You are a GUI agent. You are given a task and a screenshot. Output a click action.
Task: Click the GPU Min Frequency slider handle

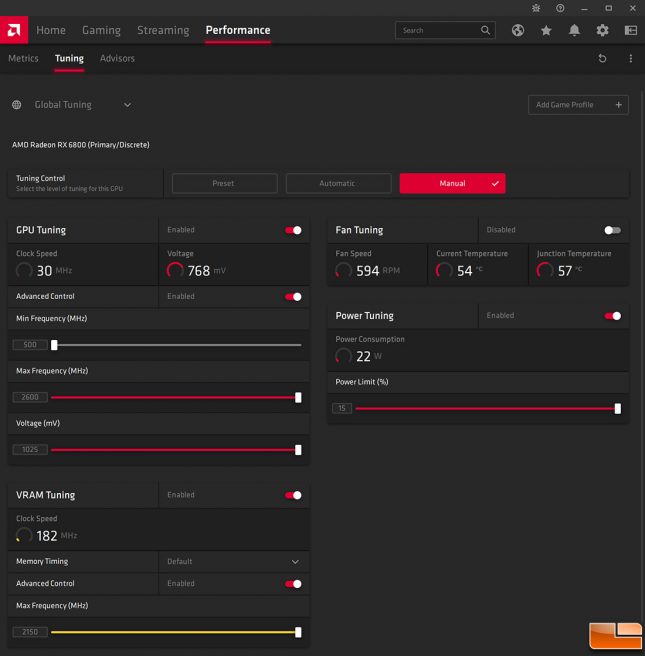click(x=54, y=345)
